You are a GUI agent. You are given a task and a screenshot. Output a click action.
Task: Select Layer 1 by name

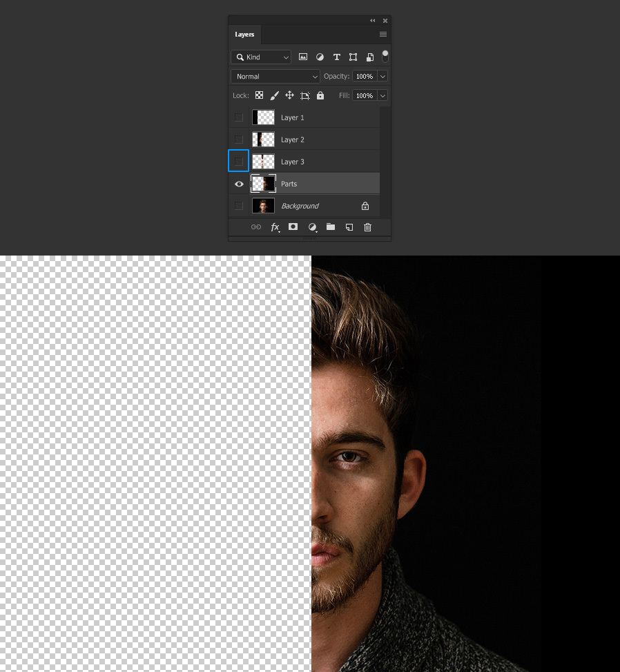click(293, 117)
